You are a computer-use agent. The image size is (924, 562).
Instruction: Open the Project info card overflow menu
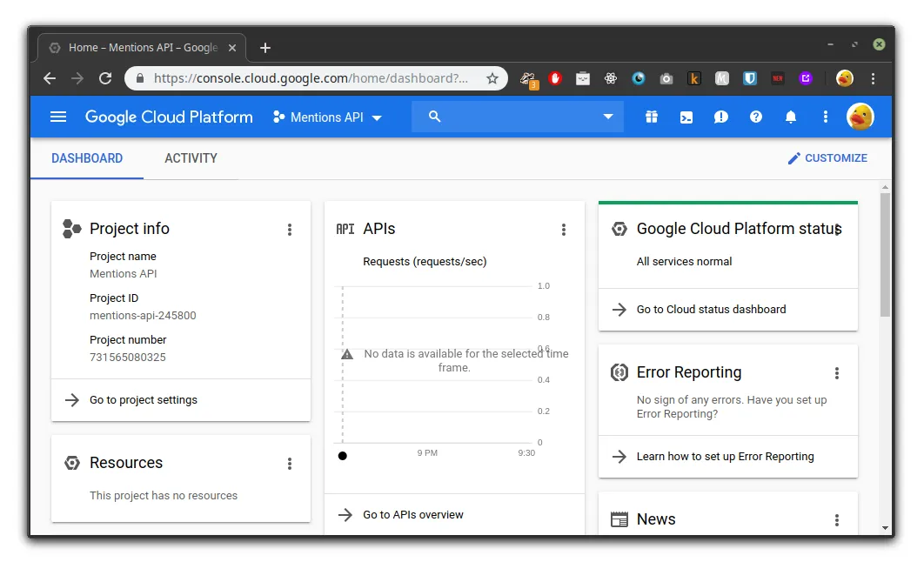tap(290, 229)
